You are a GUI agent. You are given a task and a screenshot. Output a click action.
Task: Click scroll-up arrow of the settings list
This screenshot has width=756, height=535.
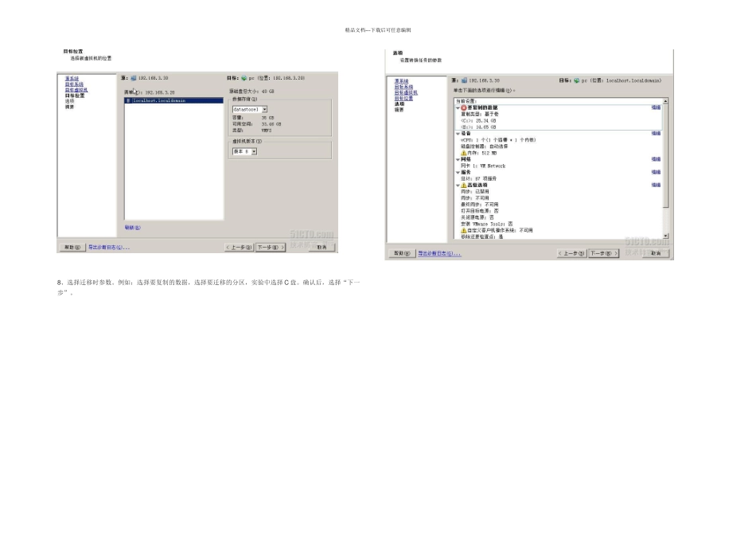coord(666,101)
